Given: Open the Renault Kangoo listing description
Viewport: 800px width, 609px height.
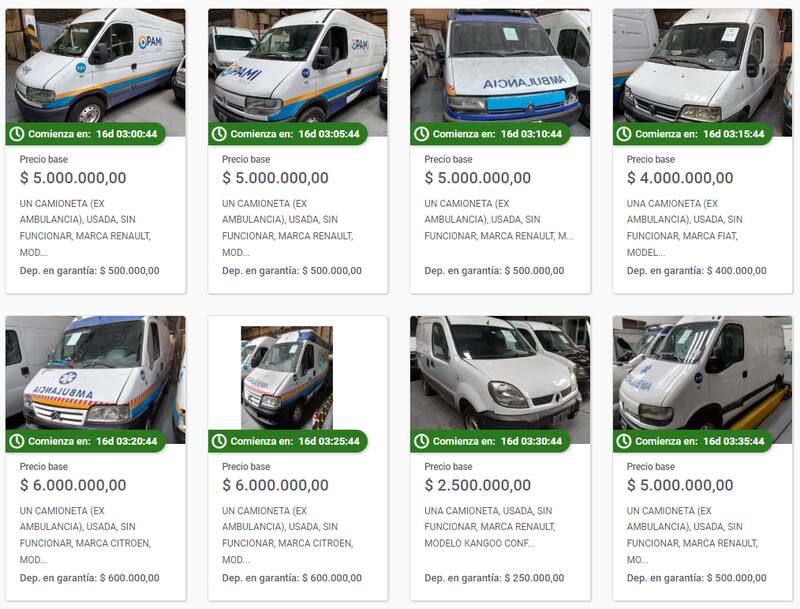Looking at the screenshot, I should click(490, 527).
